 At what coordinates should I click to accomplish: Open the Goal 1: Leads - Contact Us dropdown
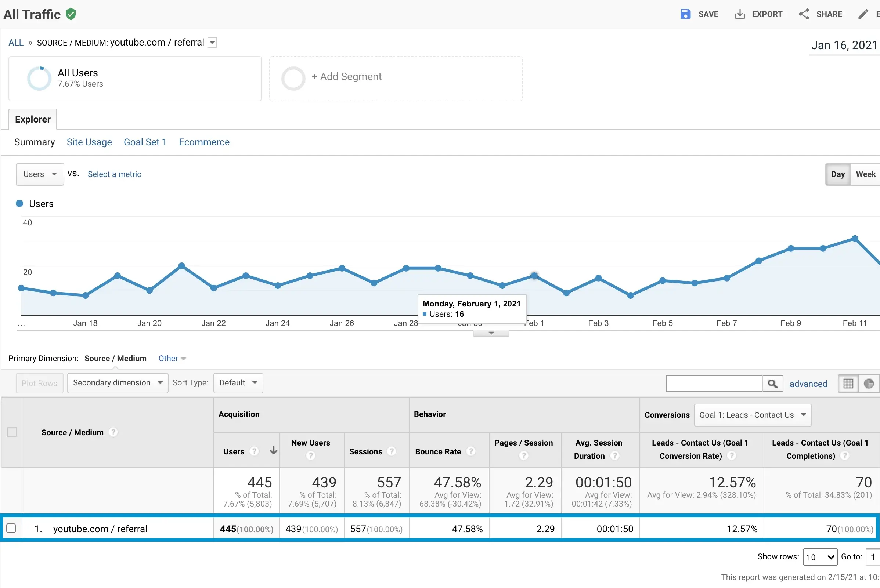[753, 415]
